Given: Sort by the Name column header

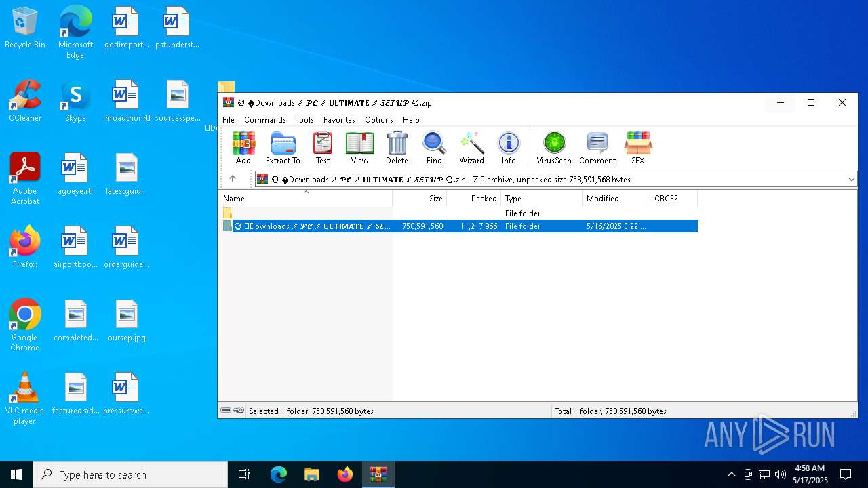Looking at the screenshot, I should 307,199.
